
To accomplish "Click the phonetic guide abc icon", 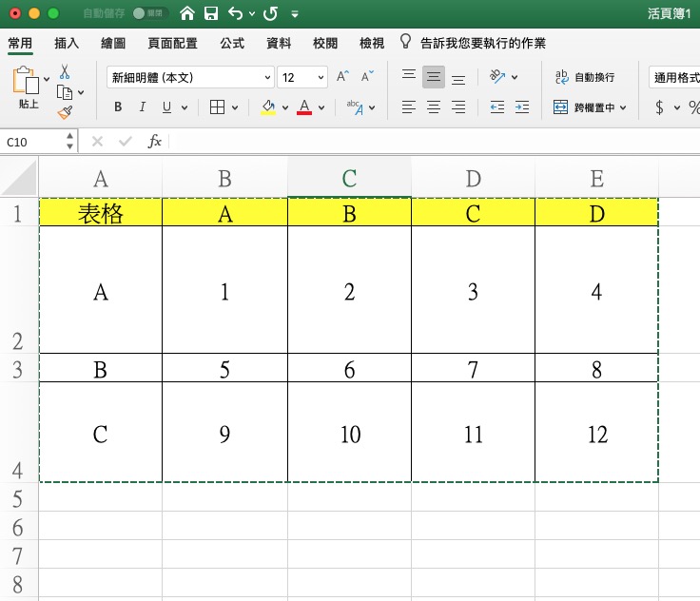I will tap(356, 107).
